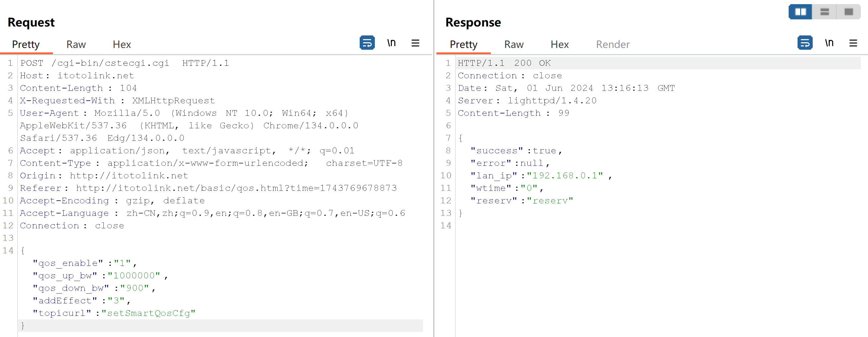Open the Request Raw tab
868x337 pixels.
click(x=76, y=44)
